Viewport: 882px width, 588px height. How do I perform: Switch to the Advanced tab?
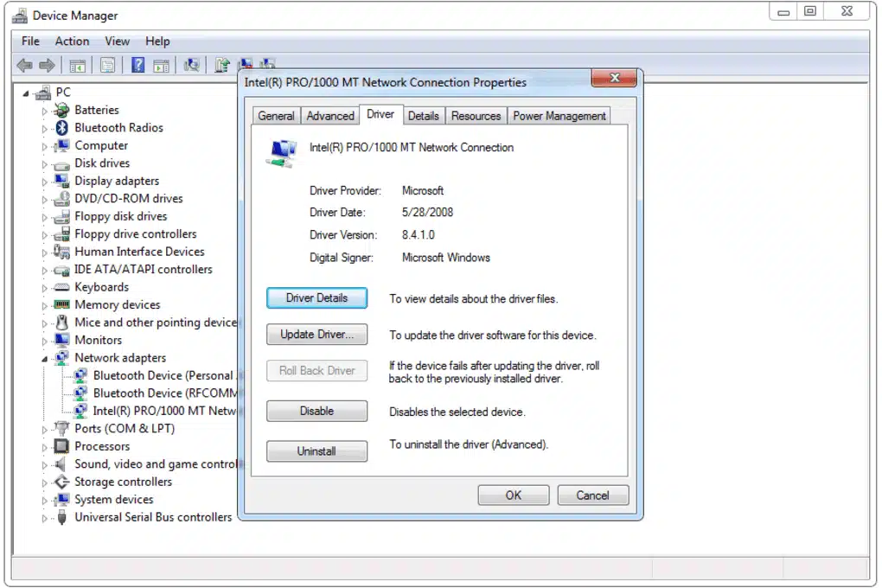[x=330, y=116]
